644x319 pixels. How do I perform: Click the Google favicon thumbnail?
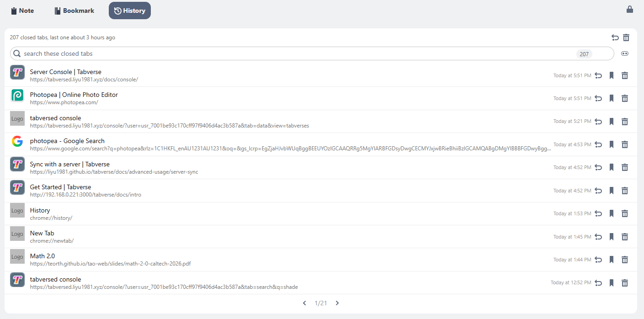(17, 142)
